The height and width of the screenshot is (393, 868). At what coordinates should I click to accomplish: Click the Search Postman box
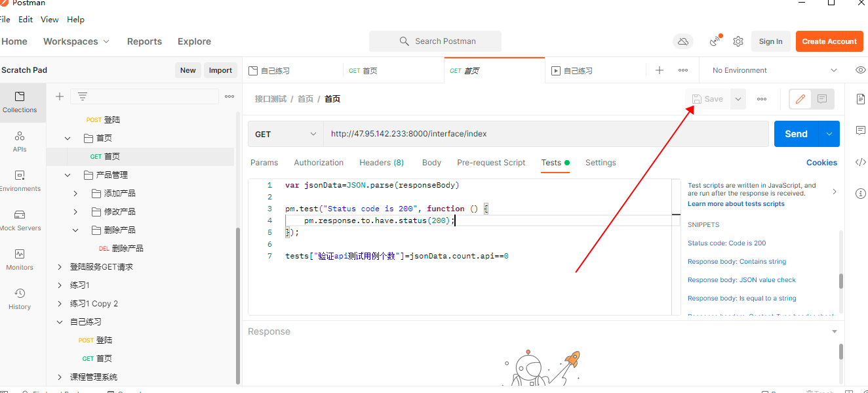pos(435,41)
